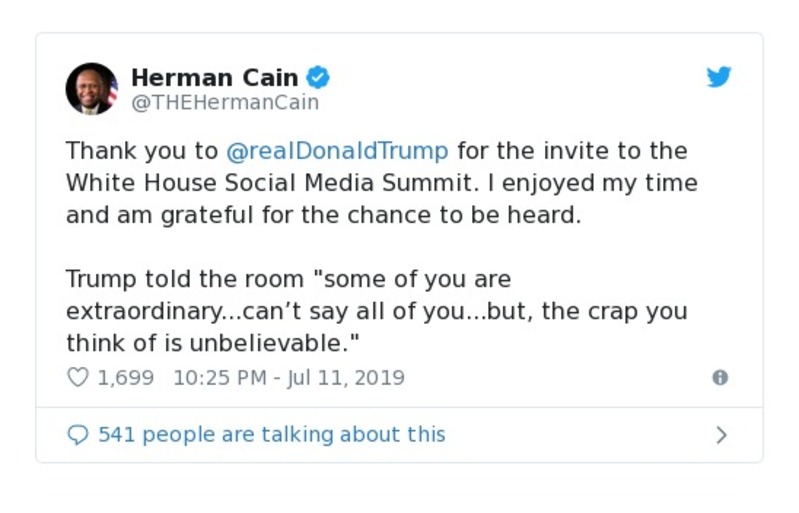Click the 1,699 likes count
The image size is (799, 513).
(x=125, y=378)
